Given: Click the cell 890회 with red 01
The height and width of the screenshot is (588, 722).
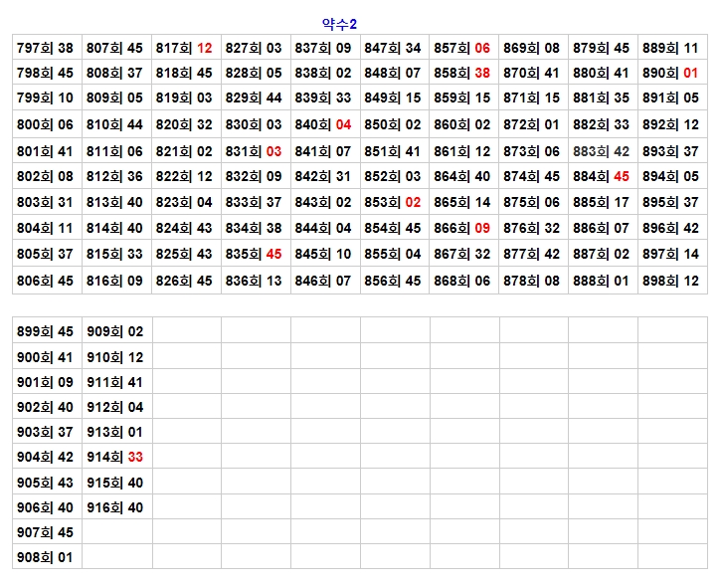Looking at the screenshot, I should [x=671, y=74].
